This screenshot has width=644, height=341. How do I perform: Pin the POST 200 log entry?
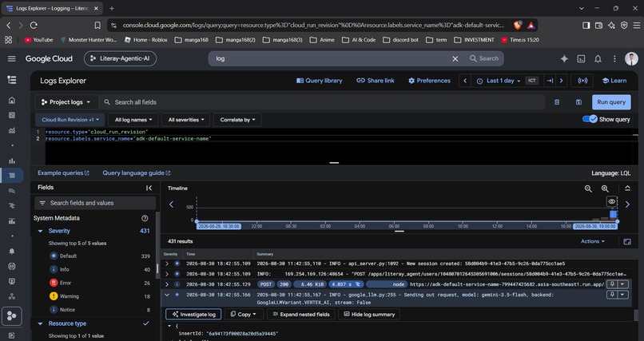[x=612, y=284]
